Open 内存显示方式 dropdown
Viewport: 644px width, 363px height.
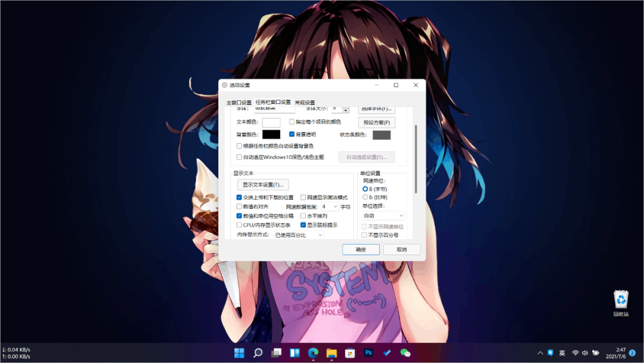[299, 235]
